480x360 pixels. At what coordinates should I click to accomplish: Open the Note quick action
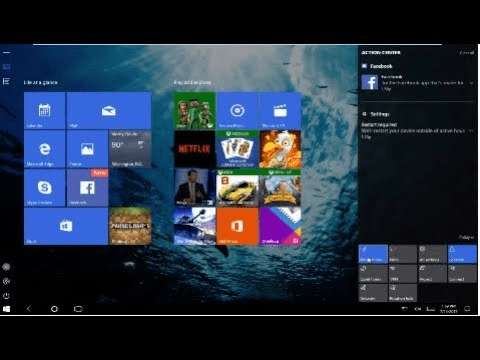pyautogui.click(x=403, y=254)
